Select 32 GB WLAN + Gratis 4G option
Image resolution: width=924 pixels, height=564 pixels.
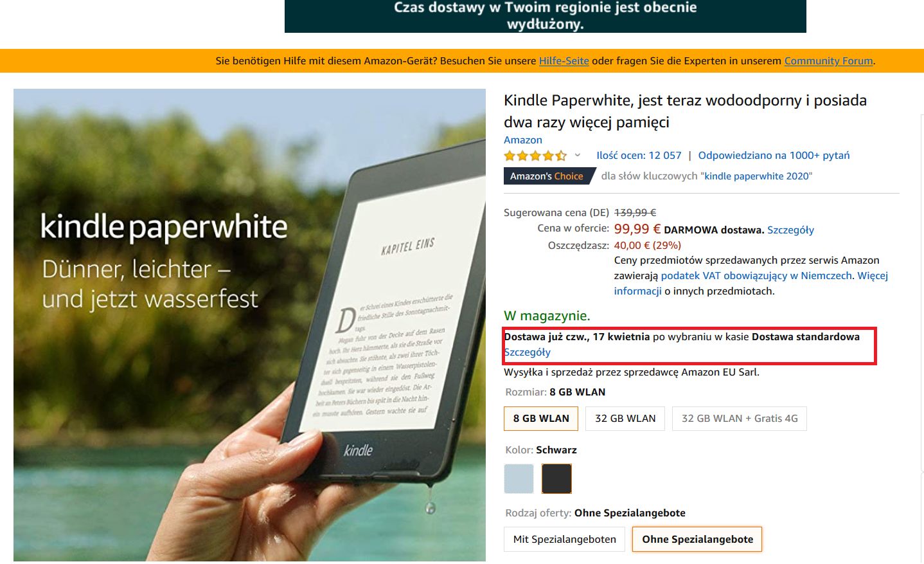[x=740, y=419]
